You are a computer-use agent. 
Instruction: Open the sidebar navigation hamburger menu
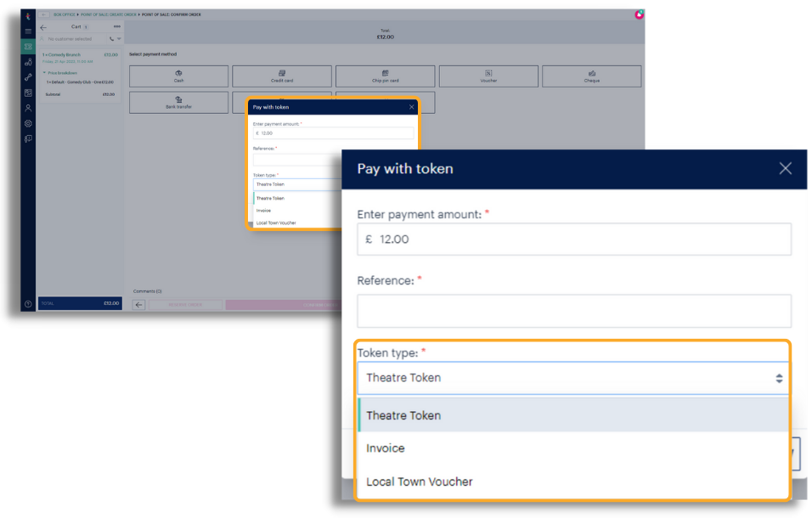click(28, 31)
